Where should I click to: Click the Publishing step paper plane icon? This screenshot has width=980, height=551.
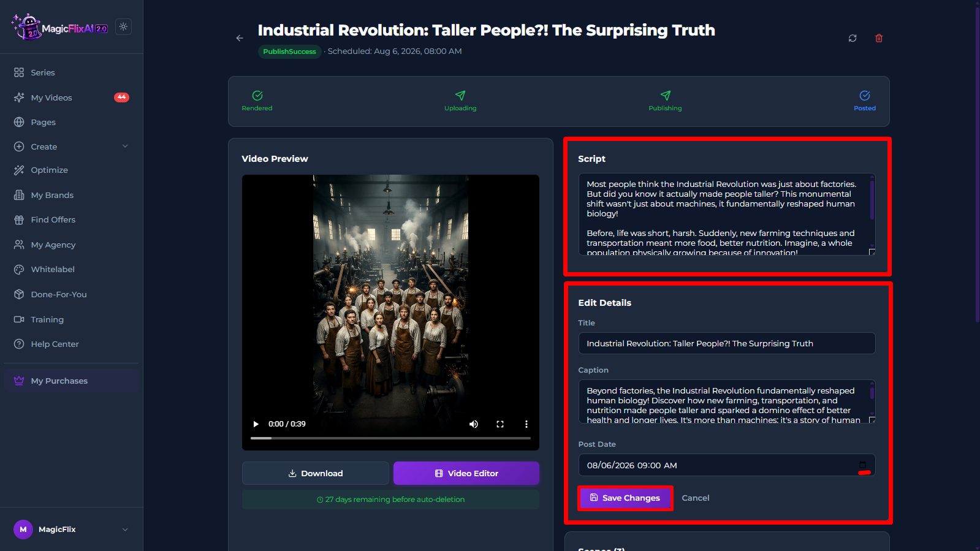[666, 95]
